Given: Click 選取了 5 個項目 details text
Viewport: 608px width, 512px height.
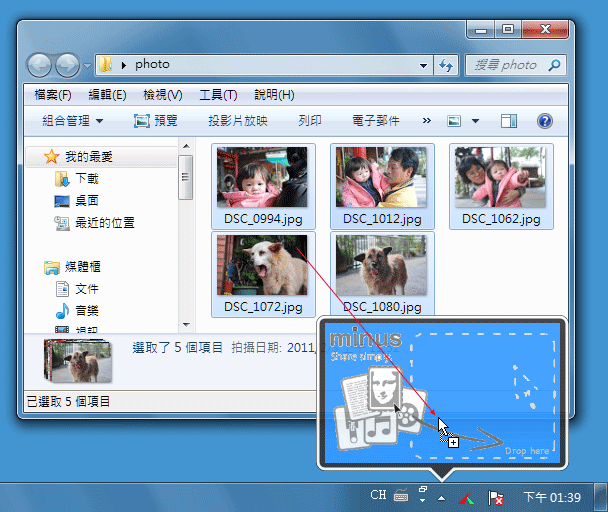Looking at the screenshot, I should (x=177, y=348).
